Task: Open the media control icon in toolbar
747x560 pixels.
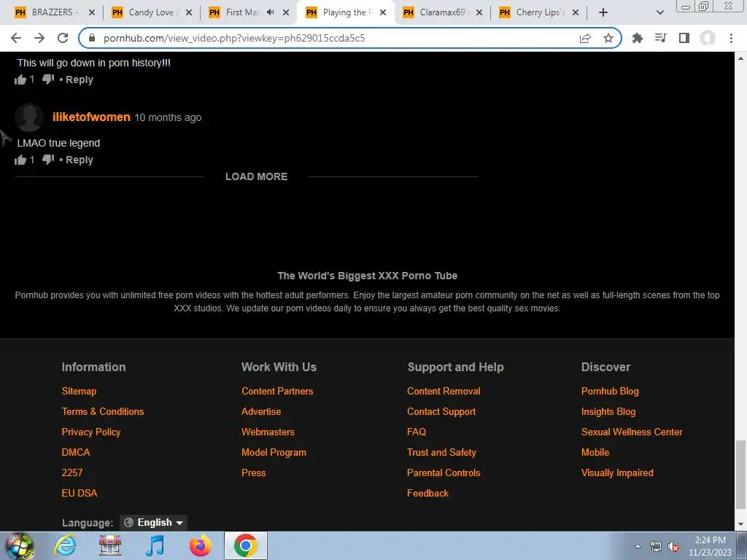Action: 661,38
